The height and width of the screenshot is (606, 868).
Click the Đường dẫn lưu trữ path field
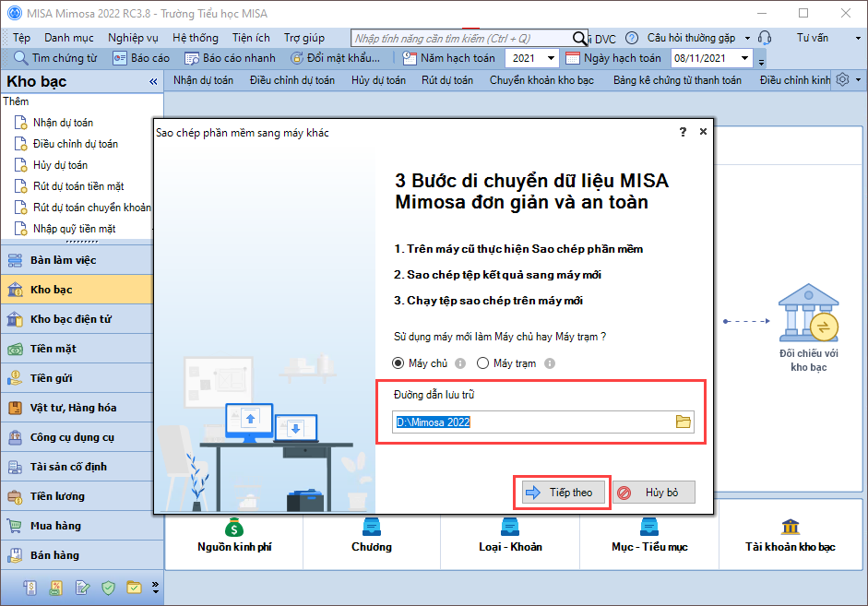[543, 422]
